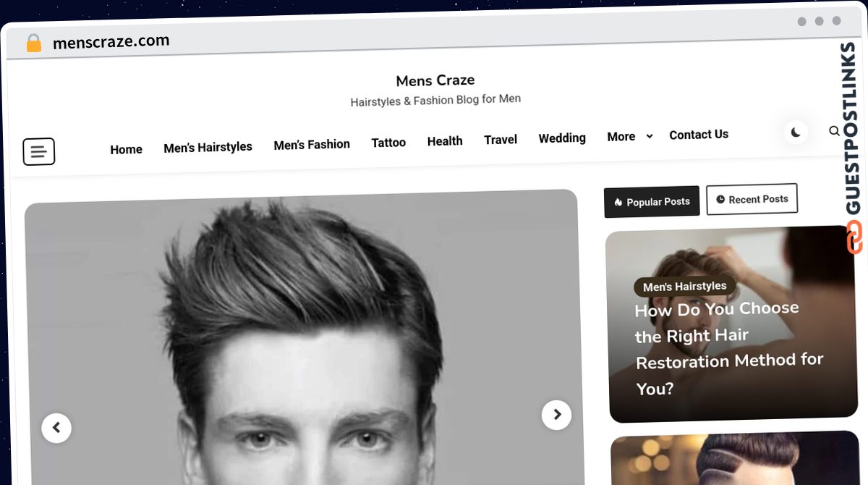The image size is (868, 485).
Task: Select Health in navigation
Action: point(445,141)
